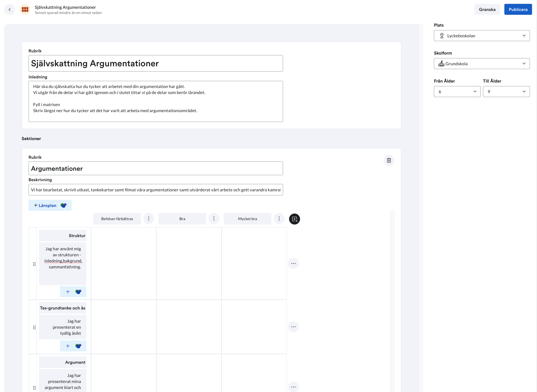Screen dimensions: 537x392
Task: Open the Till Ålder dropdown
Action: coord(506,92)
